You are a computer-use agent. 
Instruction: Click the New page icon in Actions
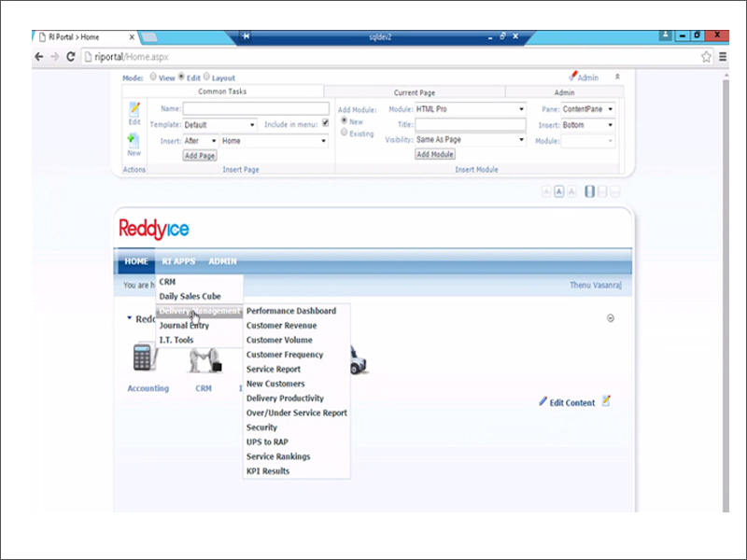(134, 141)
